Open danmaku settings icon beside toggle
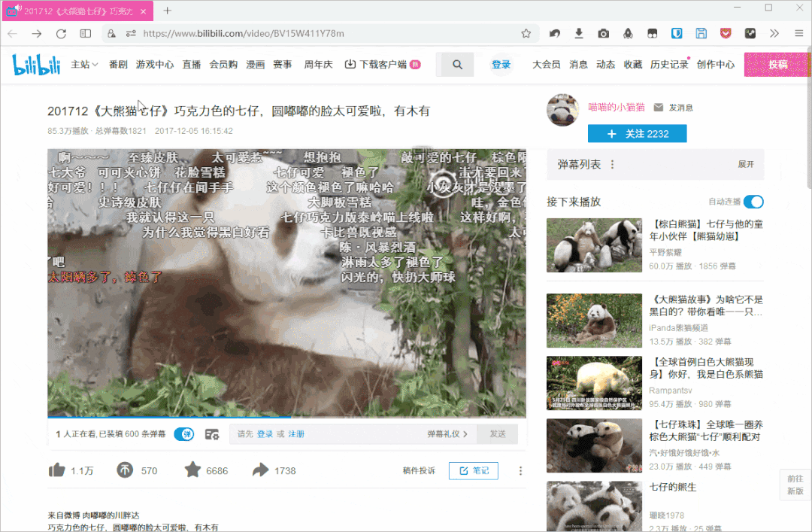812x532 pixels. 212,434
